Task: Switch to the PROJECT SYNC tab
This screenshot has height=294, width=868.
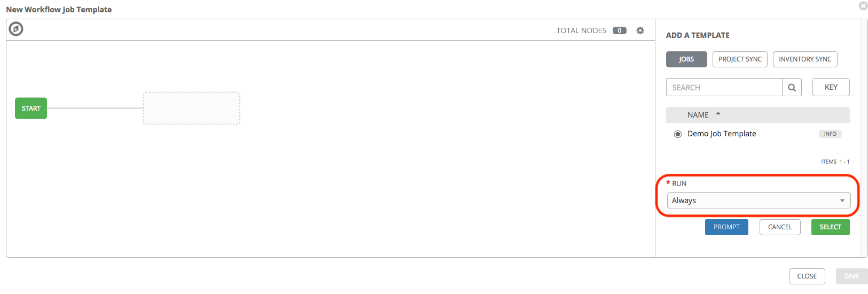Action: pos(740,59)
